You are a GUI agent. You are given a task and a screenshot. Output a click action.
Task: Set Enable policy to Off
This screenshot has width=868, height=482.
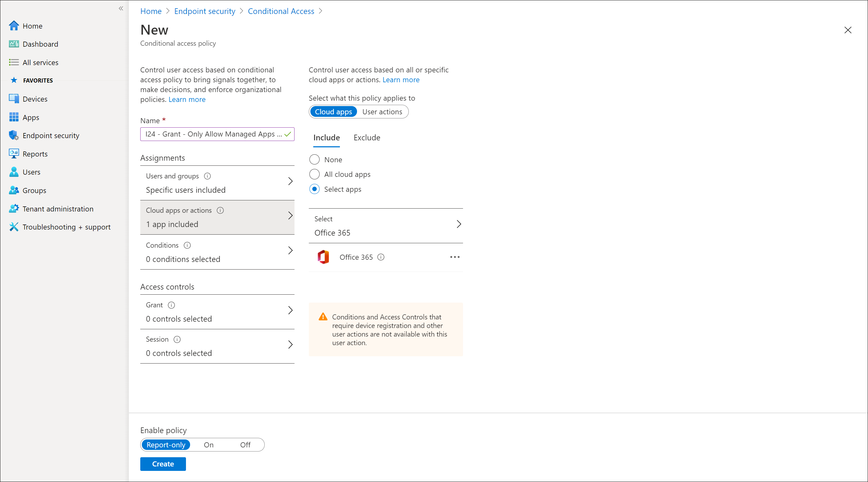(245, 445)
